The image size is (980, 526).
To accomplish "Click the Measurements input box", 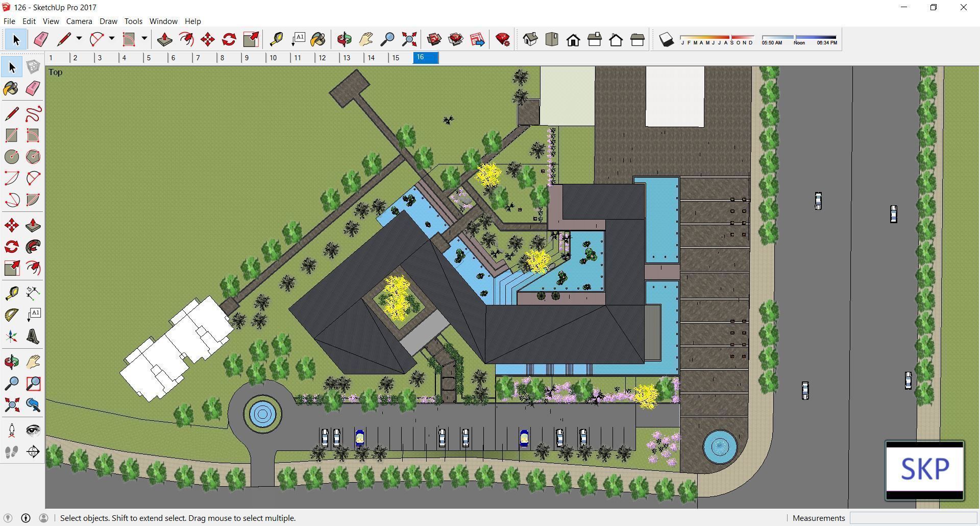I will (x=914, y=518).
